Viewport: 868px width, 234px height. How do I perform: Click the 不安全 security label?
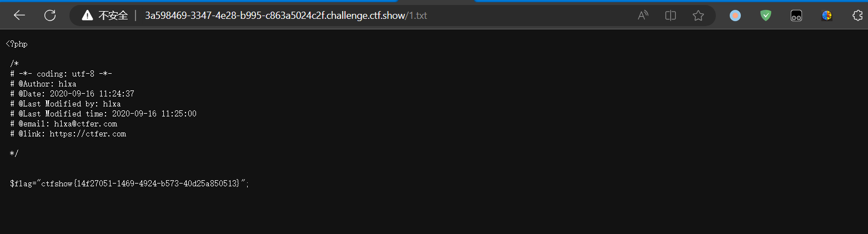tap(113, 16)
